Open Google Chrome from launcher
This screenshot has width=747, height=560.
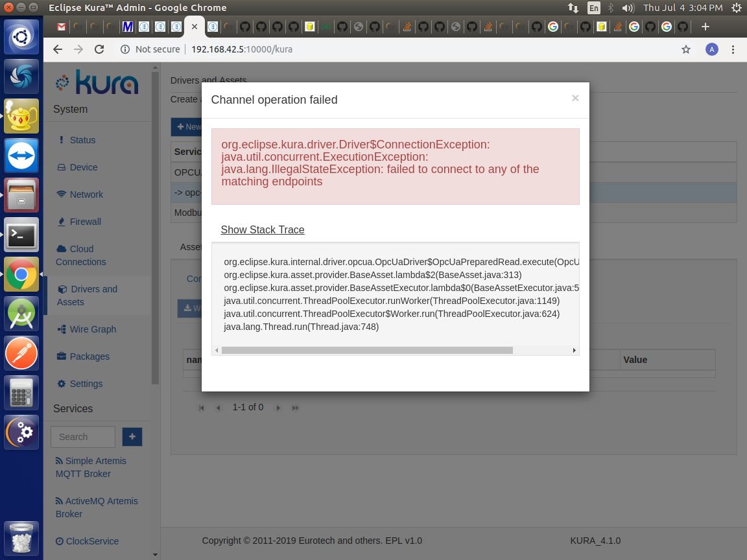pyautogui.click(x=21, y=274)
